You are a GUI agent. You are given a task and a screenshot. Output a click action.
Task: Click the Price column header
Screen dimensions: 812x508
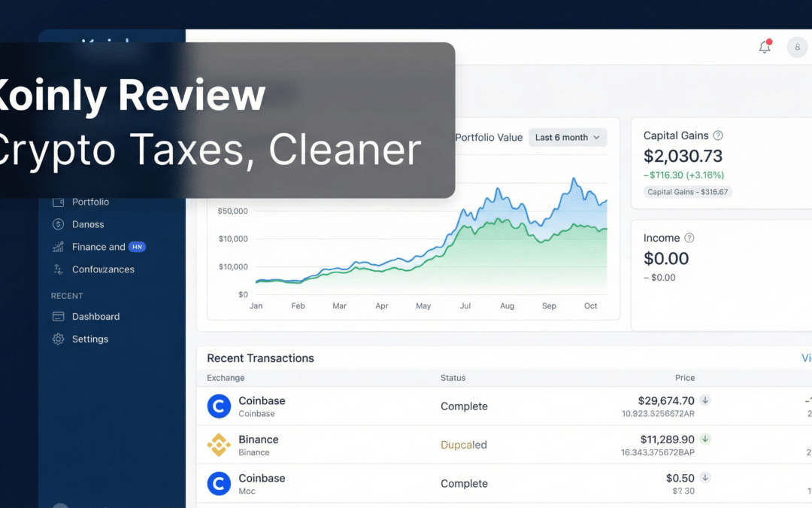685,378
